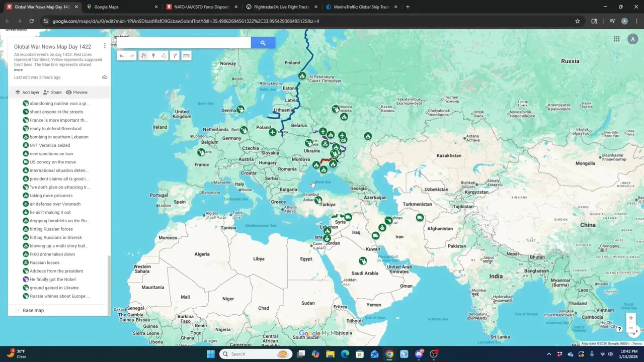Image resolution: width=644 pixels, height=362 pixels.
Task: Open a new browser tab
Action: [x=408, y=7]
